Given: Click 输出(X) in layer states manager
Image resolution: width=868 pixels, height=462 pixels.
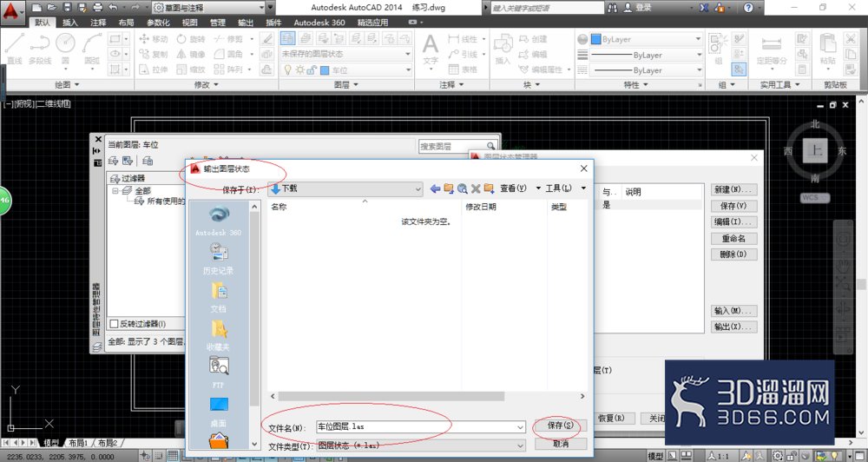Looking at the screenshot, I should 733,327.
